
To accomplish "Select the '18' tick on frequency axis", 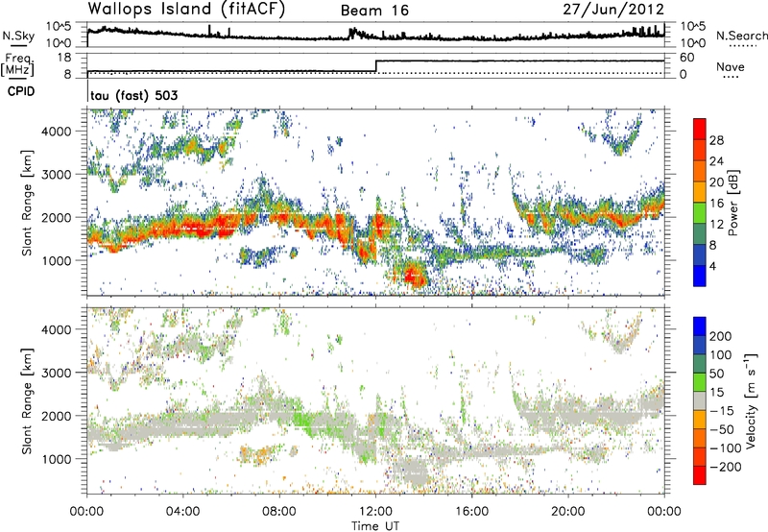I will [64, 58].
